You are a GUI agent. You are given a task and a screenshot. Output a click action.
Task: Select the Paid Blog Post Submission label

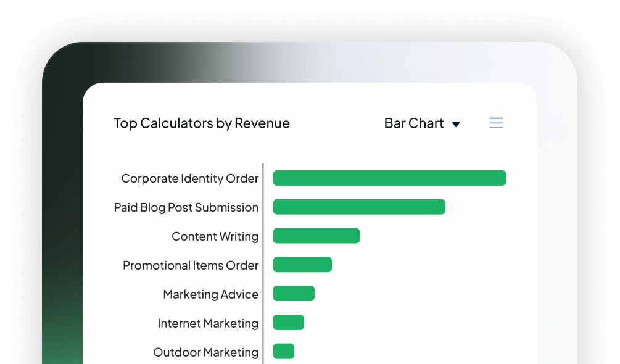pyautogui.click(x=186, y=207)
